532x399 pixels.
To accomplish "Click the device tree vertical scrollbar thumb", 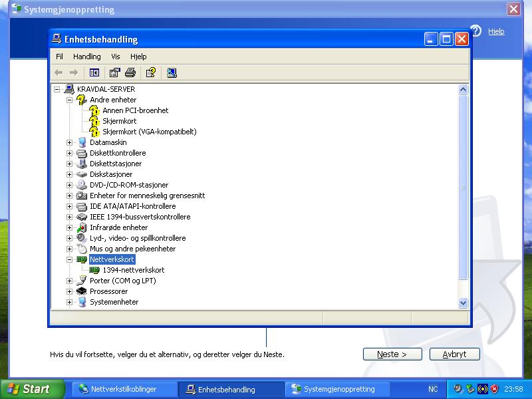I will [x=463, y=188].
